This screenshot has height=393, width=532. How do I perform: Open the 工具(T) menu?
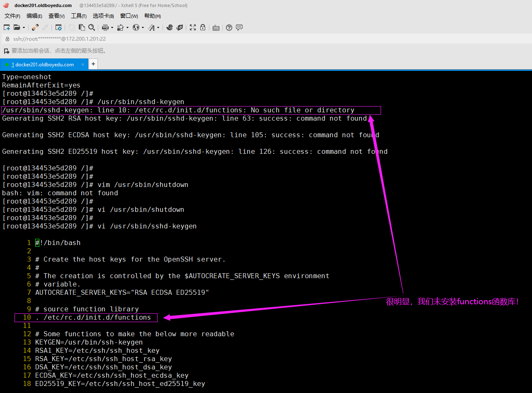78,16
